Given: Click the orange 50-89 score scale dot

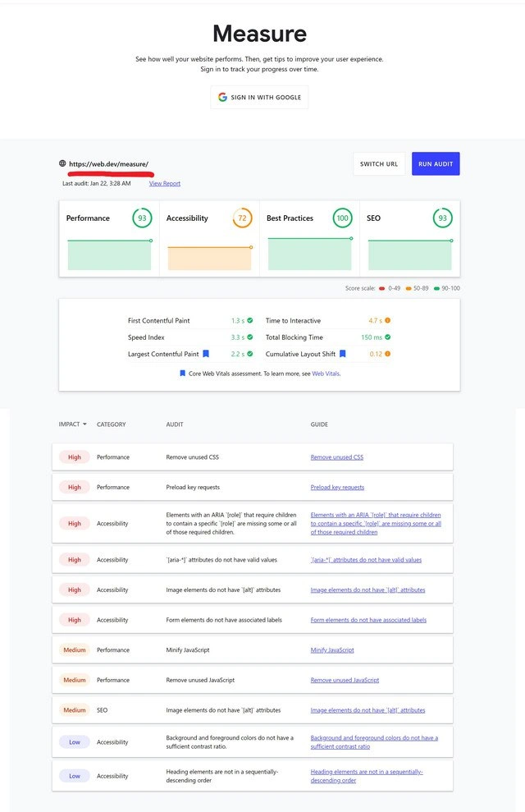Looking at the screenshot, I should 409,288.
